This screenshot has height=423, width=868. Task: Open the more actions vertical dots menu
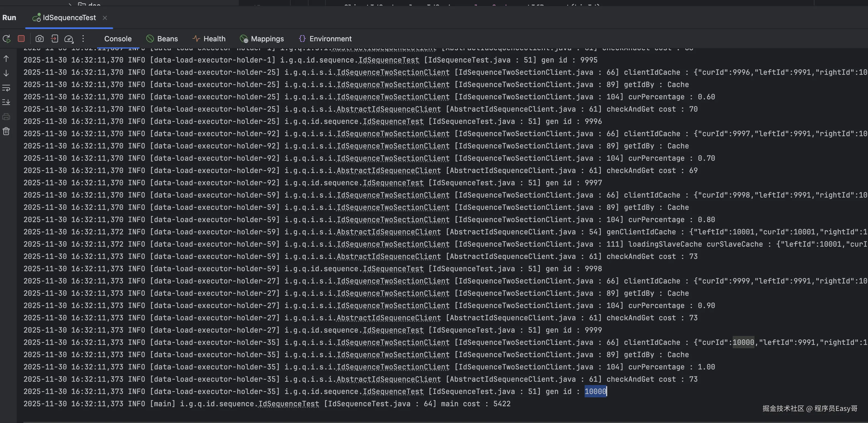click(x=83, y=39)
